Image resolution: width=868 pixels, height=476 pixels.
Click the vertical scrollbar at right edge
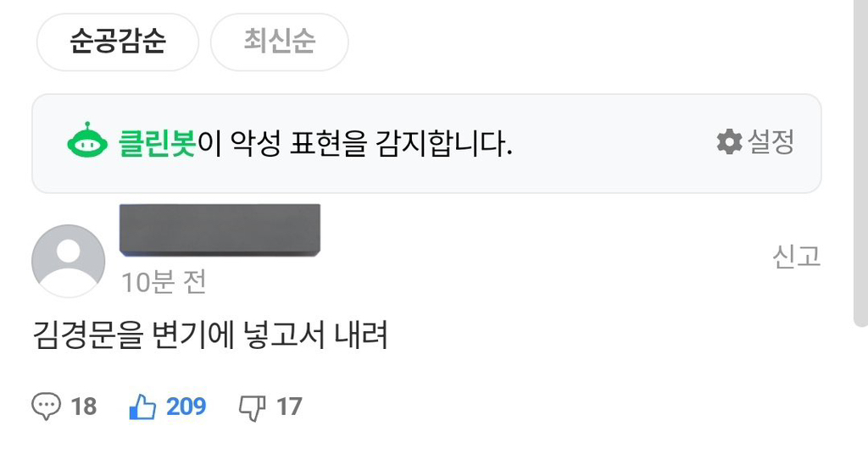pos(860,163)
